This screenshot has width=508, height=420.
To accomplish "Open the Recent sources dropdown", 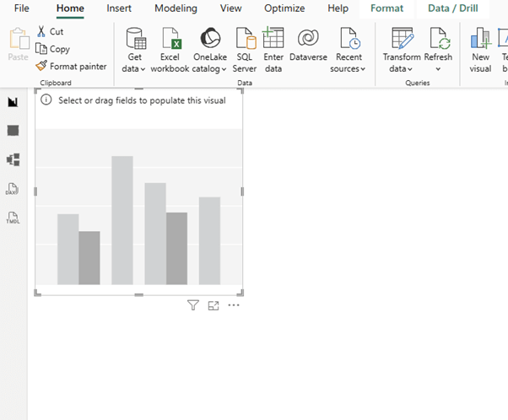I will tap(349, 68).
